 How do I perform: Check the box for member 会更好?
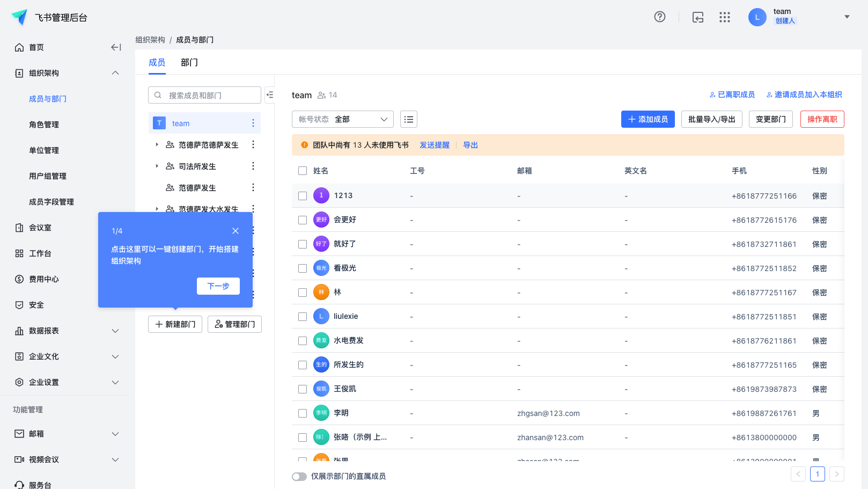[303, 220]
